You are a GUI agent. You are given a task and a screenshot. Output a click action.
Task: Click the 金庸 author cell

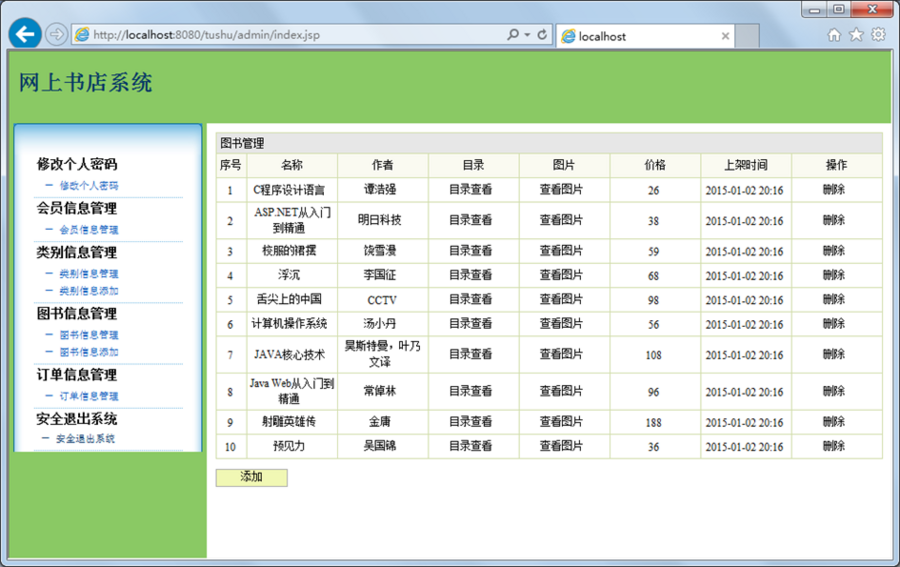(383, 422)
